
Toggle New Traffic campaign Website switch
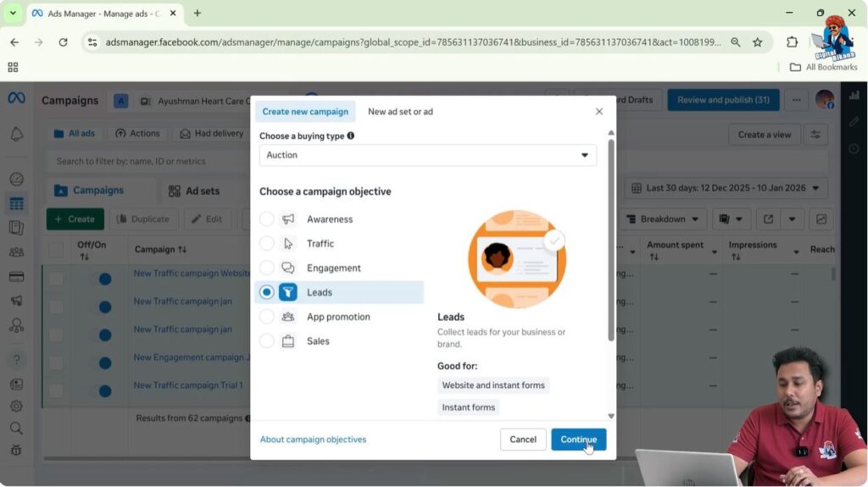pyautogui.click(x=101, y=279)
